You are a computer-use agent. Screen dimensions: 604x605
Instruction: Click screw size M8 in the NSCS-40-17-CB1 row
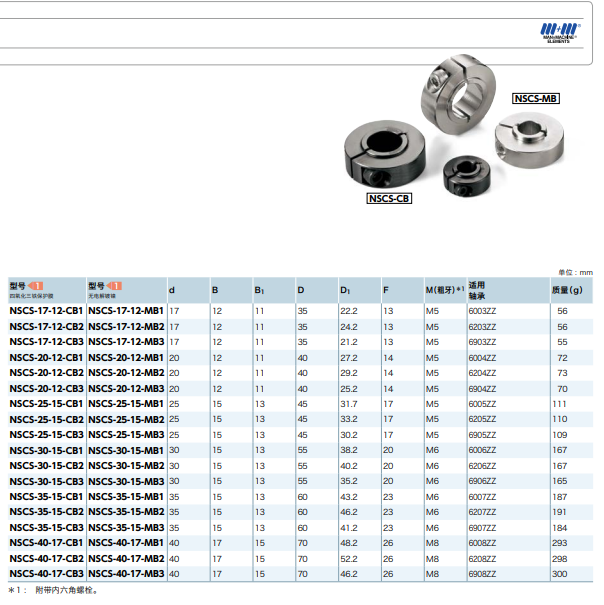click(432, 543)
